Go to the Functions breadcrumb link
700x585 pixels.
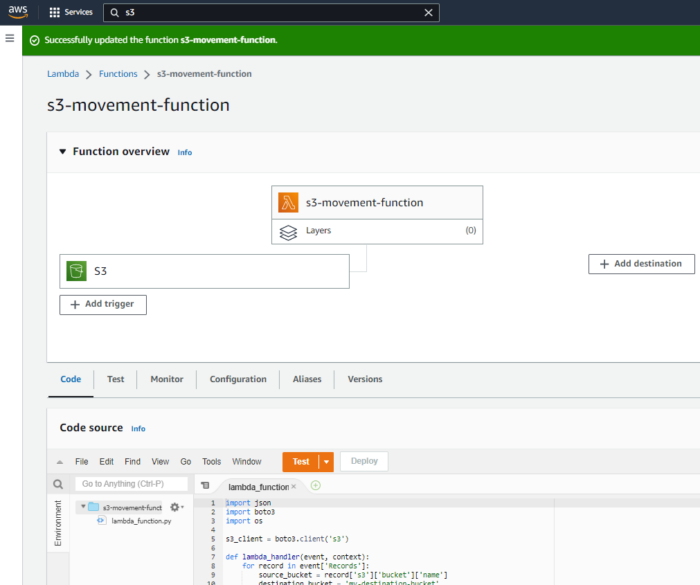point(118,74)
